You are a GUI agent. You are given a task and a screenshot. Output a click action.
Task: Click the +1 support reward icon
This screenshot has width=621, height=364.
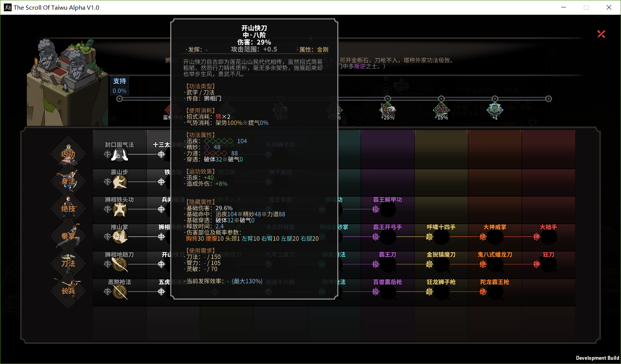click(495, 110)
